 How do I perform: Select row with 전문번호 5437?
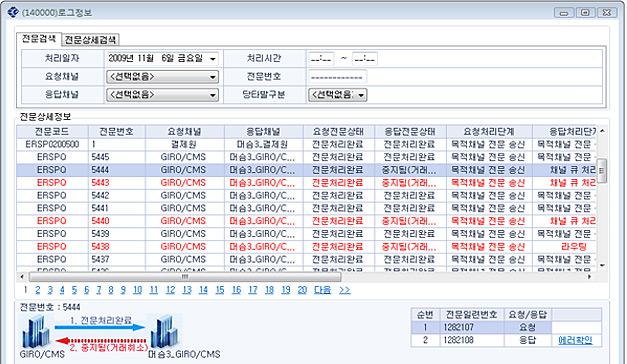tap(306, 260)
